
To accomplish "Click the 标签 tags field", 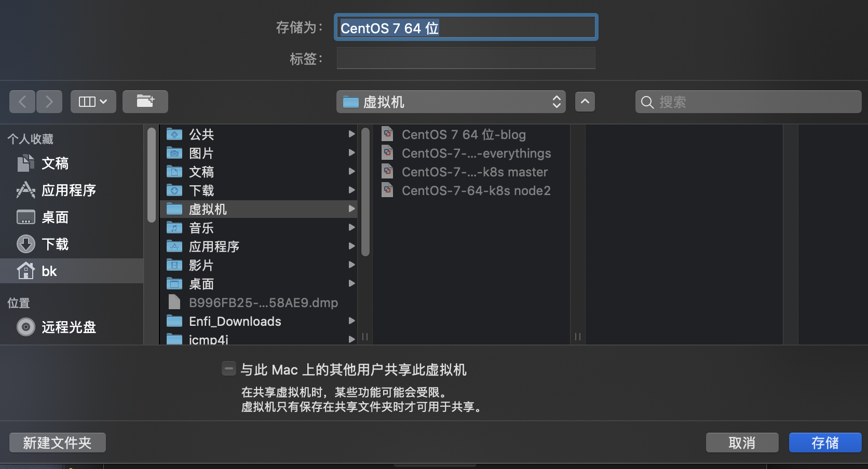I will tap(466, 58).
